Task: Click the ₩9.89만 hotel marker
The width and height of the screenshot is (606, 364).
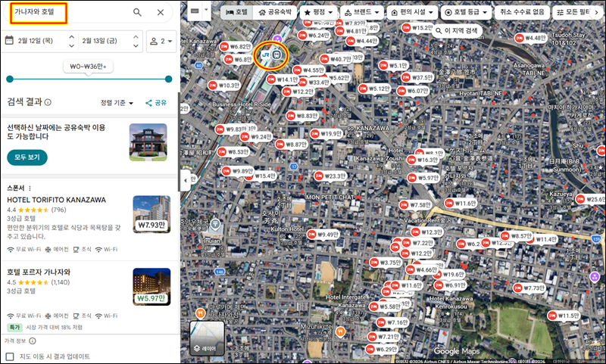Action: (238, 171)
